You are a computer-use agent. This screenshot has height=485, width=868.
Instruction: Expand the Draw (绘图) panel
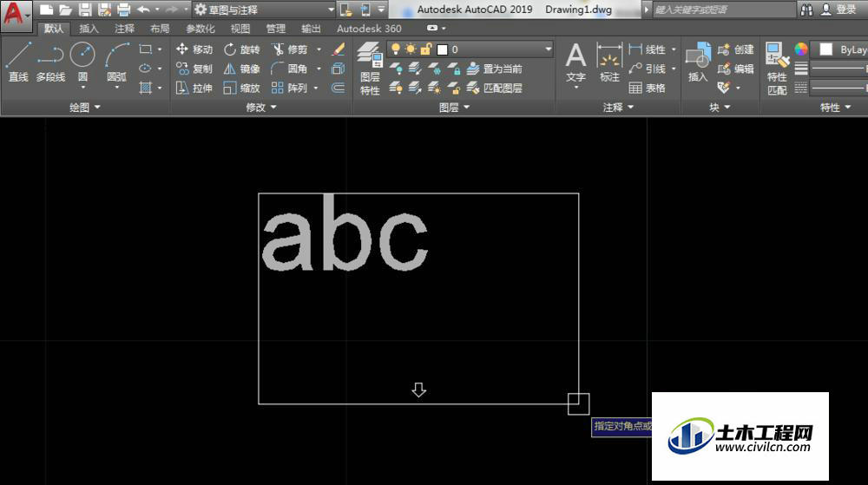(x=85, y=108)
